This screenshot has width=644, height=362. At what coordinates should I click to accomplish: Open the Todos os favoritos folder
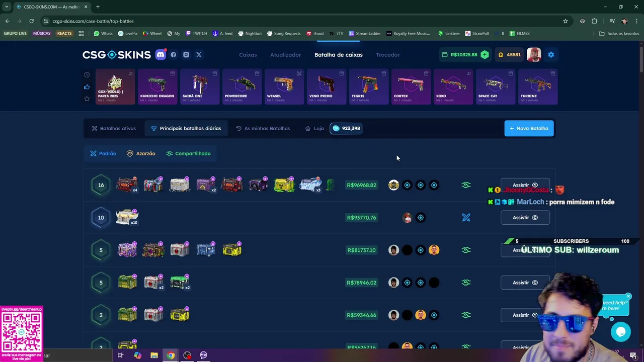[619, 34]
